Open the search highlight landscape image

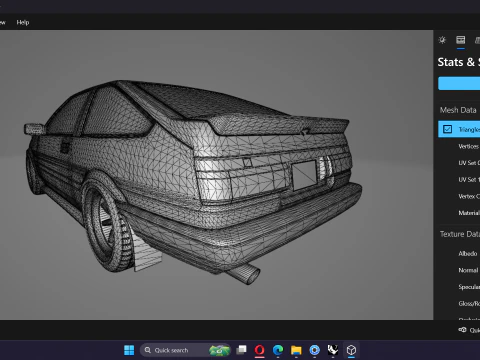(219, 350)
